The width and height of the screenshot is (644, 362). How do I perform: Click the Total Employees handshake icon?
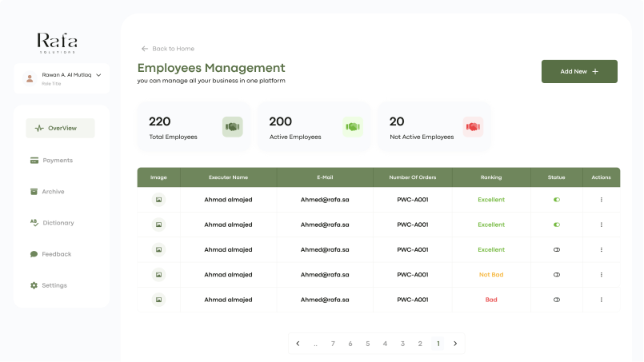coord(232,126)
